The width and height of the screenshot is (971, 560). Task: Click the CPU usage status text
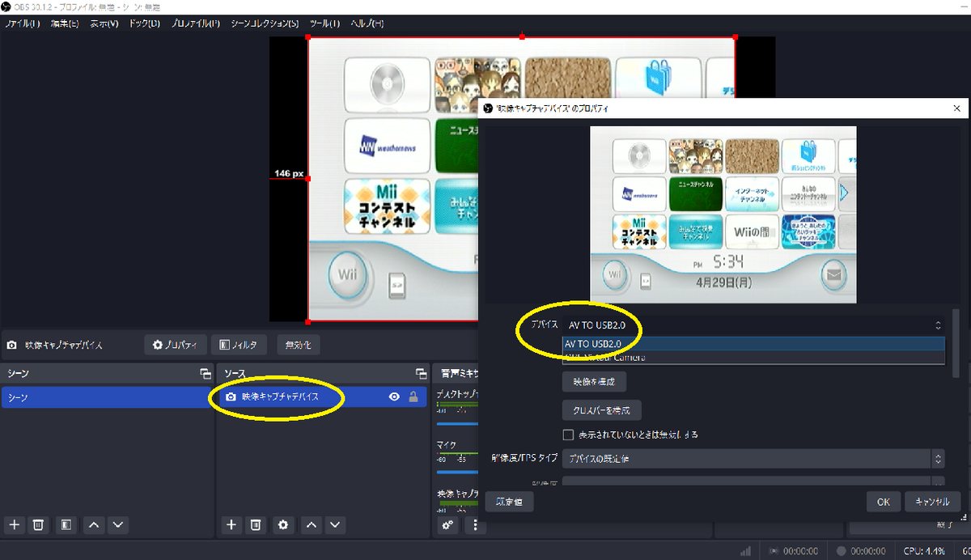point(925,551)
